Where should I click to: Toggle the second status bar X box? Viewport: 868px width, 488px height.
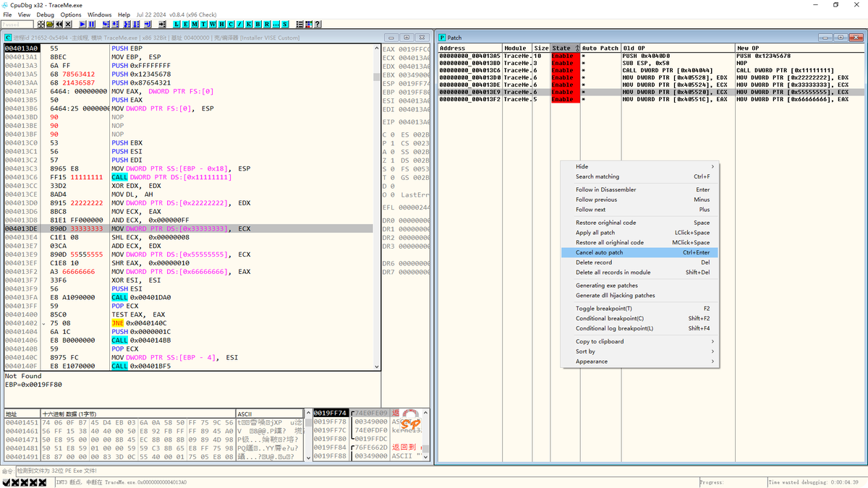click(x=14, y=481)
